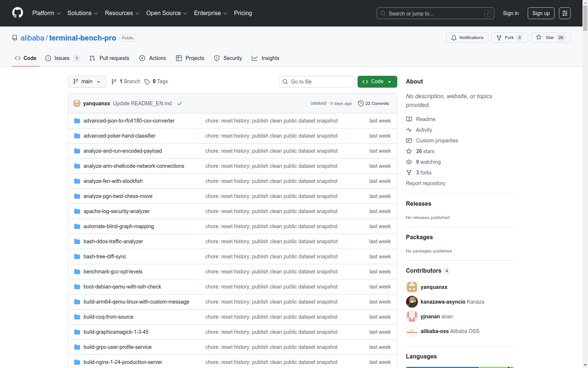Open the Pricing page
The height and width of the screenshot is (368, 588).
(x=243, y=13)
